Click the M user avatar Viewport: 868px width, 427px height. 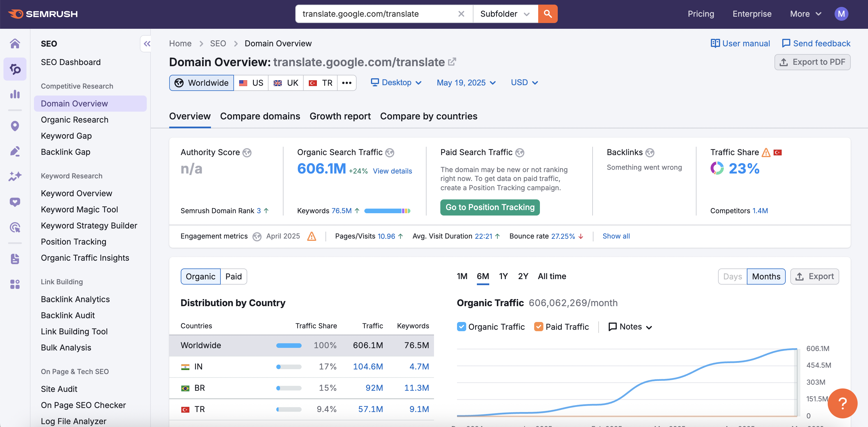[x=841, y=14]
